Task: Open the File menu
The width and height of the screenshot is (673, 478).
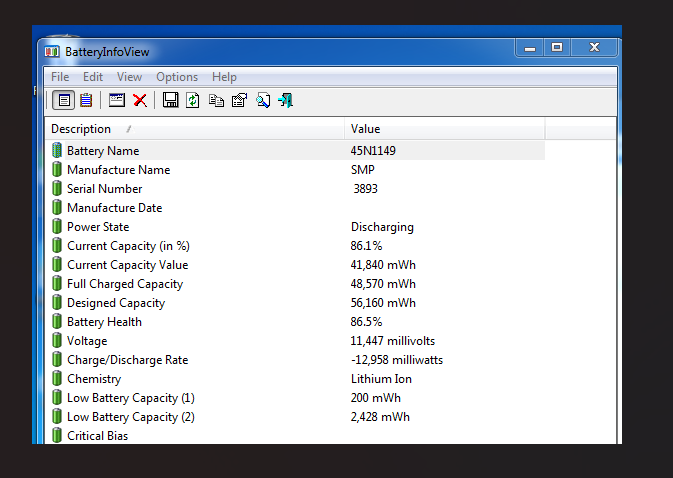Action: coord(60,77)
